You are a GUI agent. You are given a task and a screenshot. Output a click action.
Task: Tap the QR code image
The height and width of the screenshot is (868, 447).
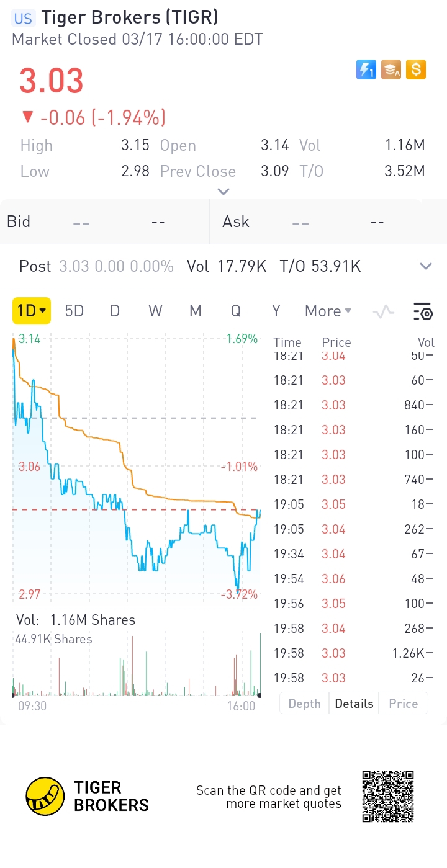388,797
